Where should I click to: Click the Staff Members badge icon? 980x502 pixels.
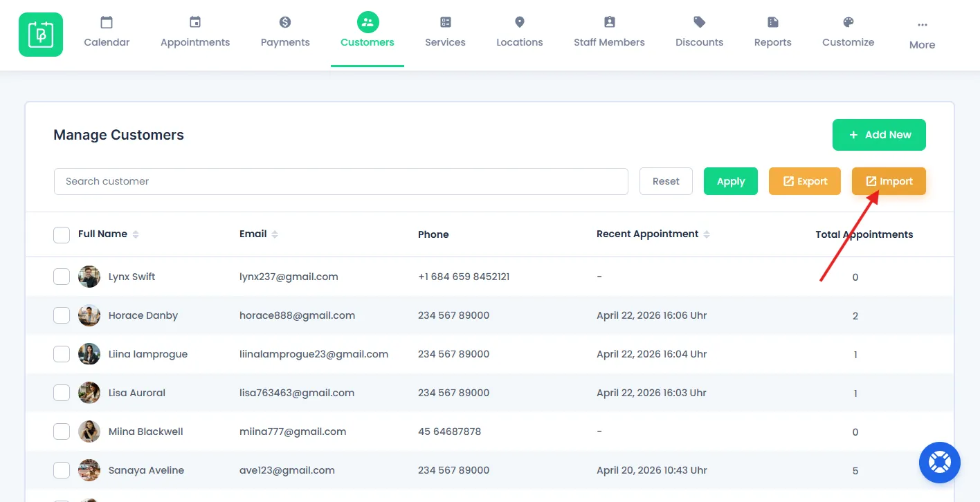pyautogui.click(x=609, y=22)
